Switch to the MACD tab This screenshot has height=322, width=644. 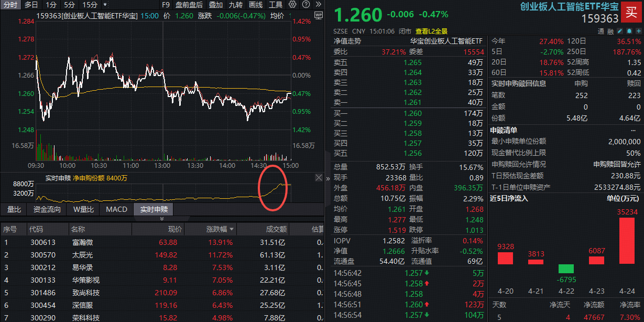click(x=116, y=210)
